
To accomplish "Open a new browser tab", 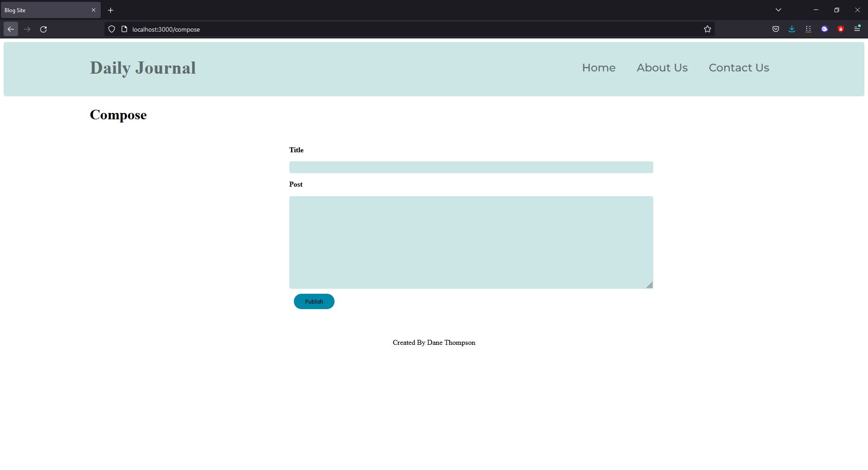I will coord(110,10).
